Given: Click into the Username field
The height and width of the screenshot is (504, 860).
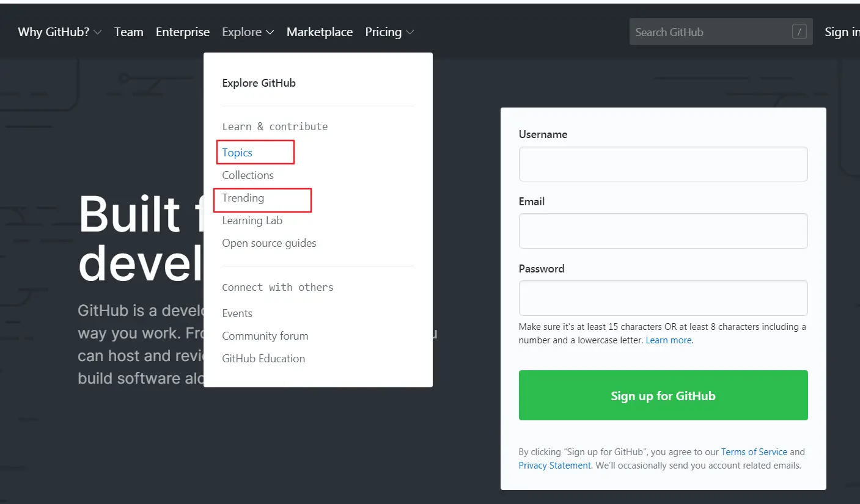Looking at the screenshot, I should coord(663,164).
